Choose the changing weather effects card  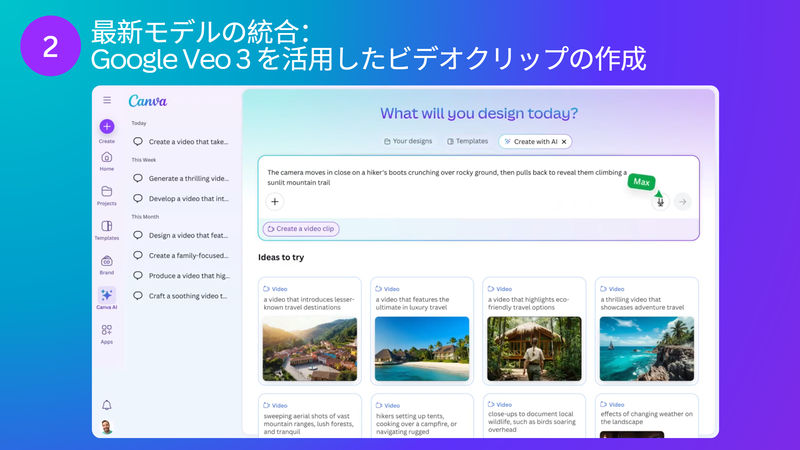(x=646, y=416)
